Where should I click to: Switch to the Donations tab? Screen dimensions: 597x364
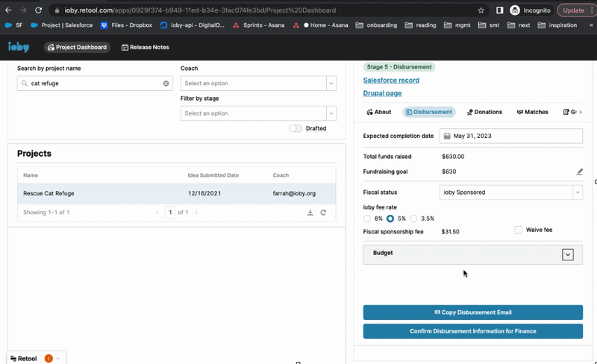click(484, 112)
